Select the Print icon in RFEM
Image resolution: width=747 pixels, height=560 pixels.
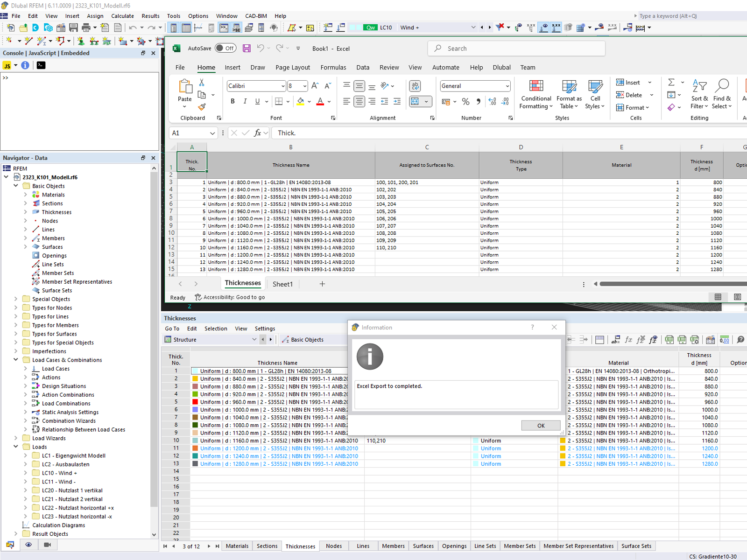tap(87, 28)
